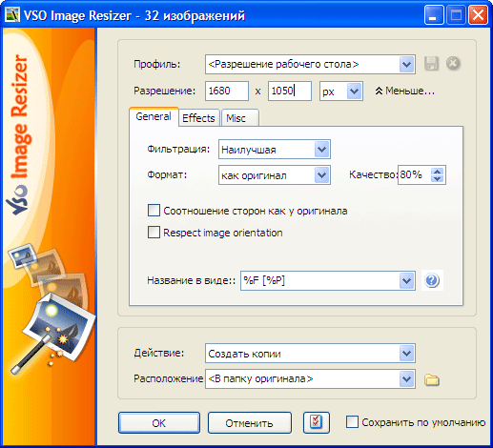Open the Профиль dropdown list
The height and width of the screenshot is (448, 493).
pyautogui.click(x=407, y=65)
